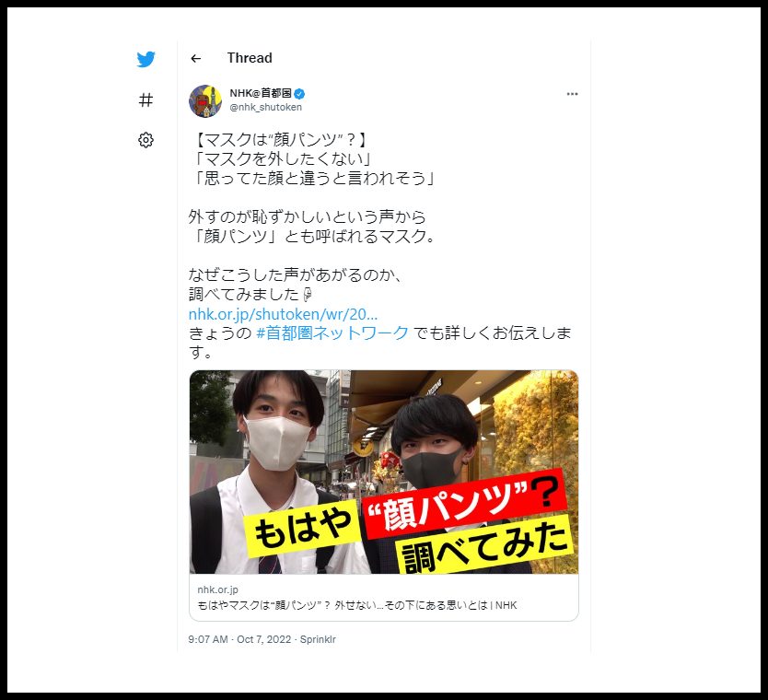The image size is (768, 700).
Task: Click the nhk.or.jp domain in card
Action: (218, 589)
